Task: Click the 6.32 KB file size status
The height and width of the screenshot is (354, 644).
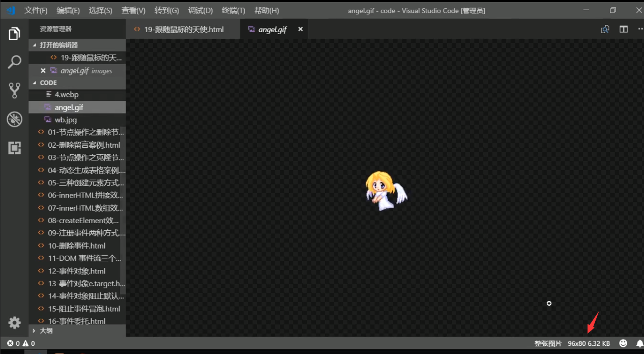Action: click(x=599, y=343)
